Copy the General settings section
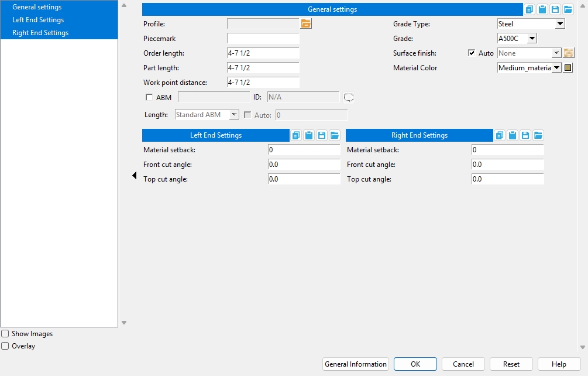 529,9
